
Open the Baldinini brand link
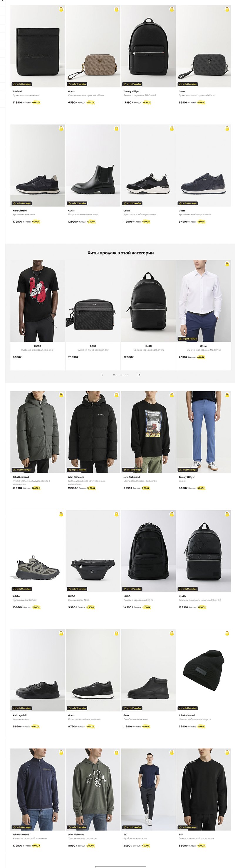click(x=18, y=91)
